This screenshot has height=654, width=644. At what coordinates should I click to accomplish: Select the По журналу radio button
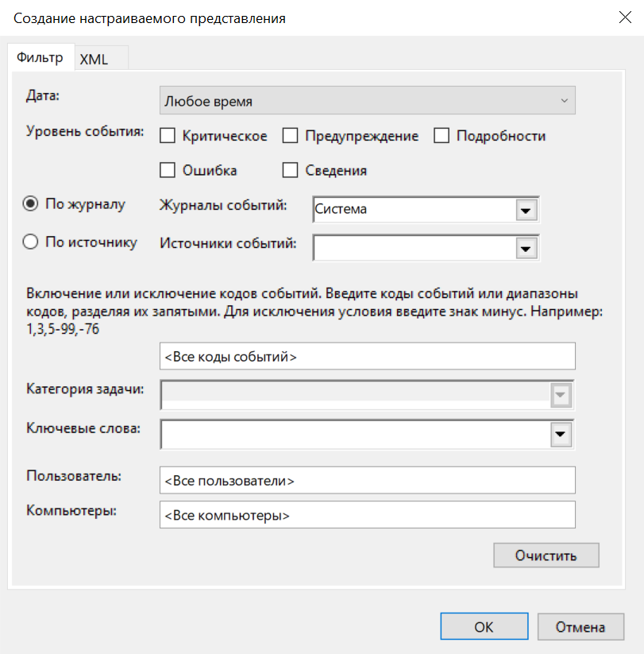[32, 204]
